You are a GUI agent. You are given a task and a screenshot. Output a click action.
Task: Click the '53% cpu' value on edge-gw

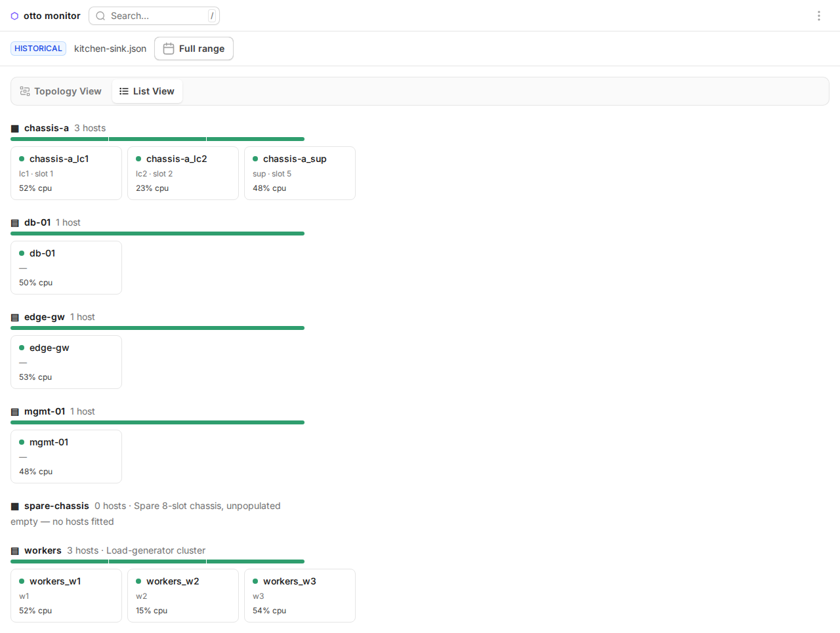coord(35,377)
